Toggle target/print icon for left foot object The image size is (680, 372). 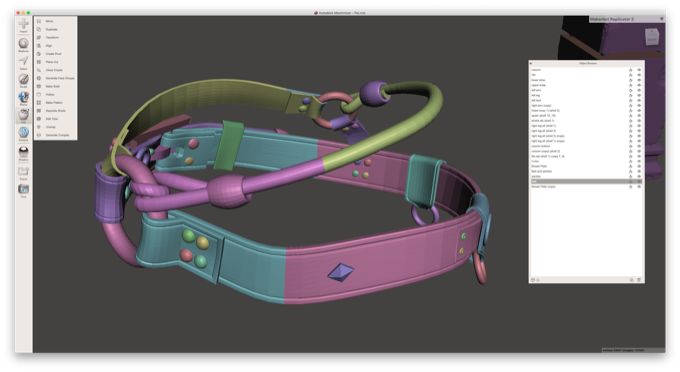coord(631,101)
